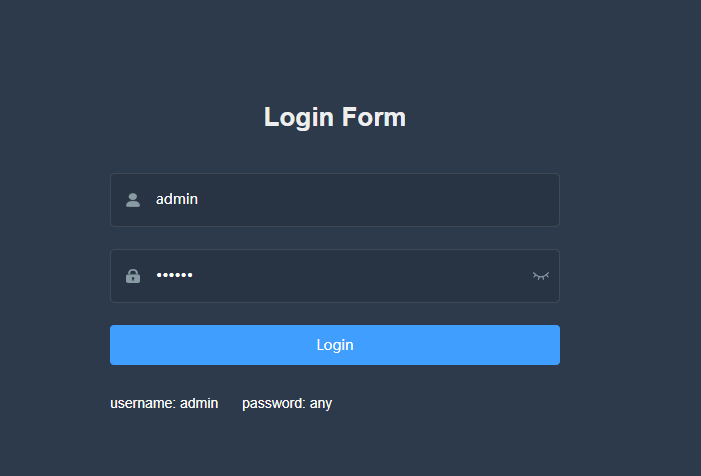Show password using the eye icon
Screen dimensions: 701x476
[541, 275]
